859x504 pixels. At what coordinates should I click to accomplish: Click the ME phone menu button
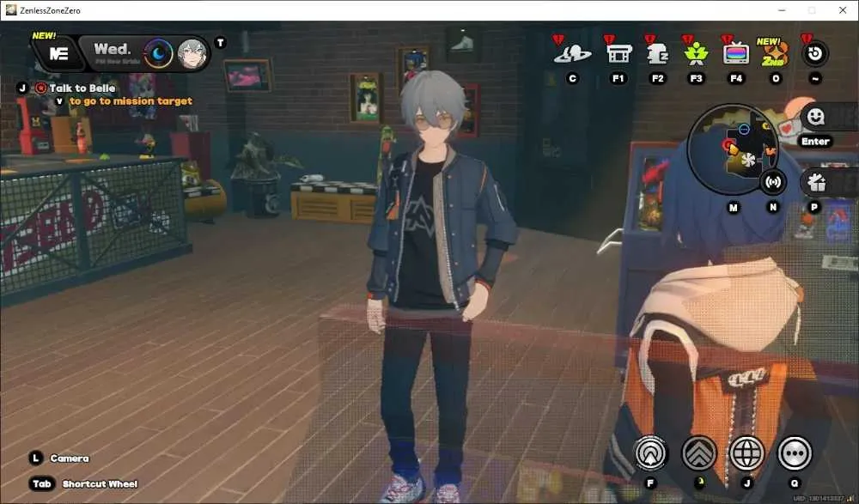tap(58, 54)
